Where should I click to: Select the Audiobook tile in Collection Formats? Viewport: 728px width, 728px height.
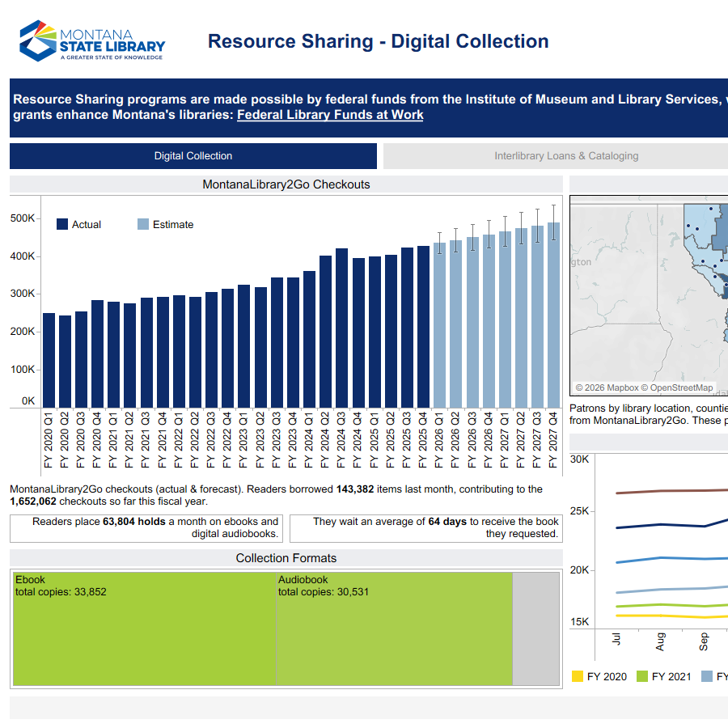coord(395,629)
